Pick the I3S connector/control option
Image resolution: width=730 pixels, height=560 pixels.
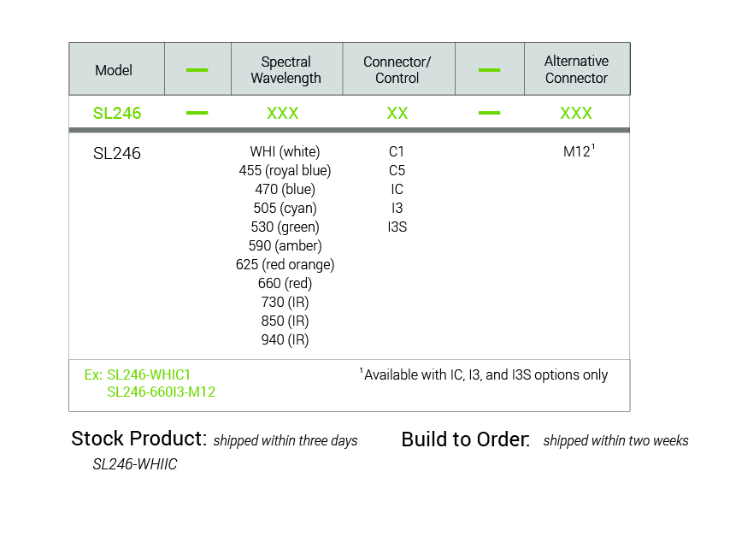coord(397,227)
